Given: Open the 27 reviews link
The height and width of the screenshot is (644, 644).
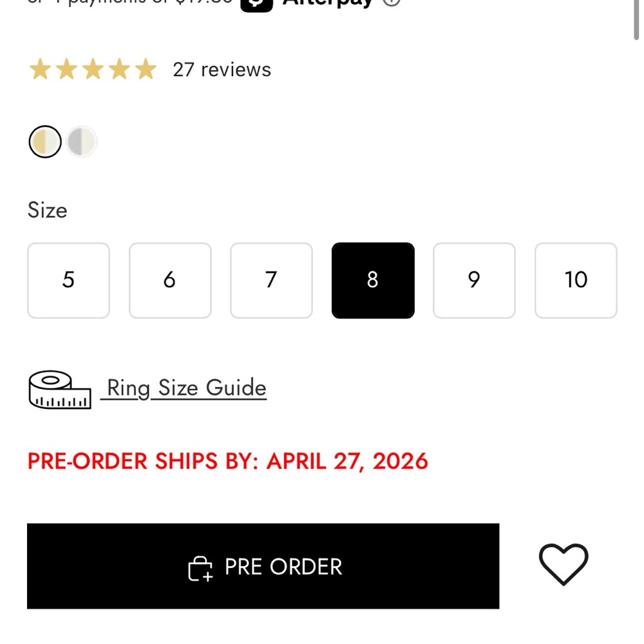Looking at the screenshot, I should click(222, 70).
